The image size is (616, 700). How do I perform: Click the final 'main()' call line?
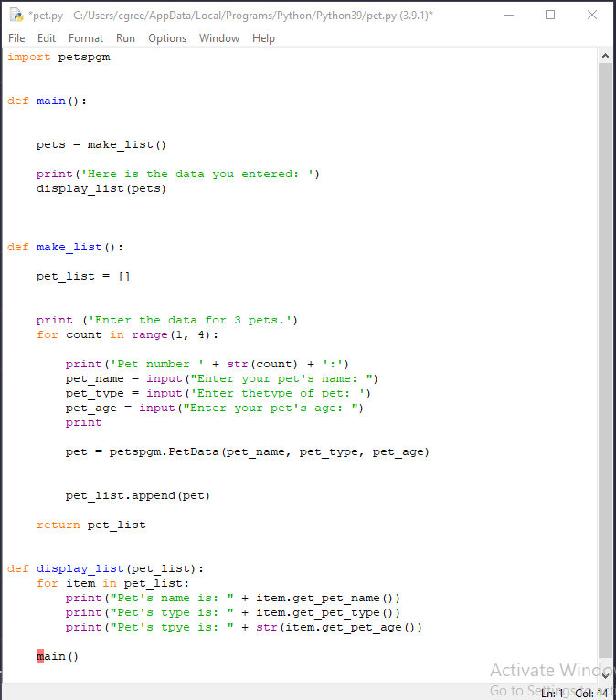58,657
